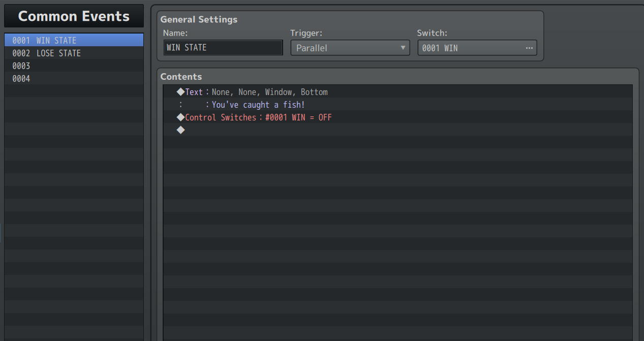Click the General Settings panel title
This screenshot has height=341, width=644.
click(199, 20)
